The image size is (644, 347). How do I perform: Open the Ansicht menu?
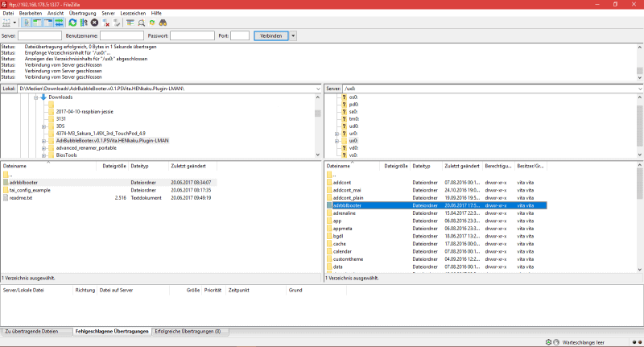pos(56,13)
